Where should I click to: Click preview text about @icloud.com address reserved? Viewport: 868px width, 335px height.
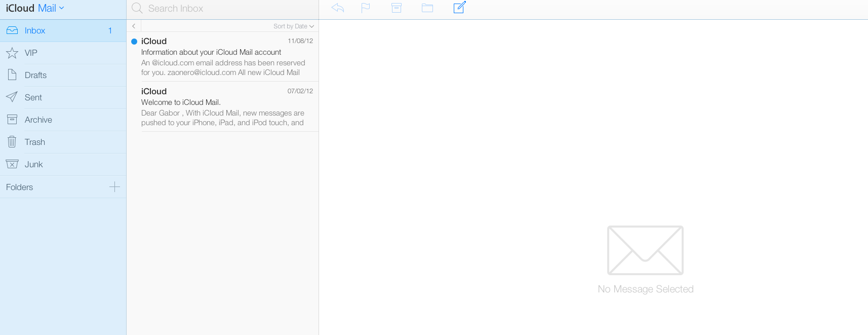[223, 67]
